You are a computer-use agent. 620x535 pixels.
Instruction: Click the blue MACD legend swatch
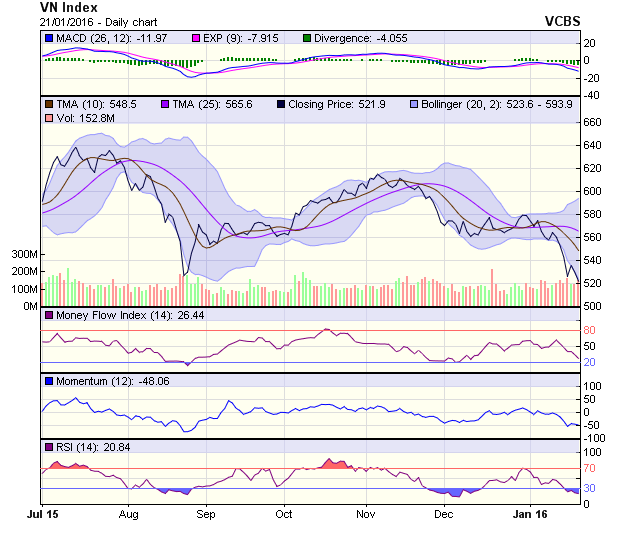tap(47, 39)
